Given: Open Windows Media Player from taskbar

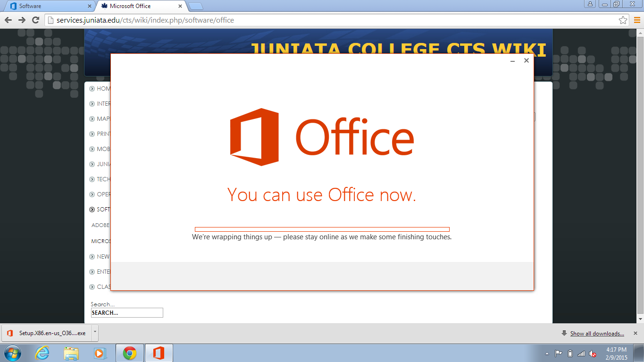Looking at the screenshot, I should click(100, 353).
